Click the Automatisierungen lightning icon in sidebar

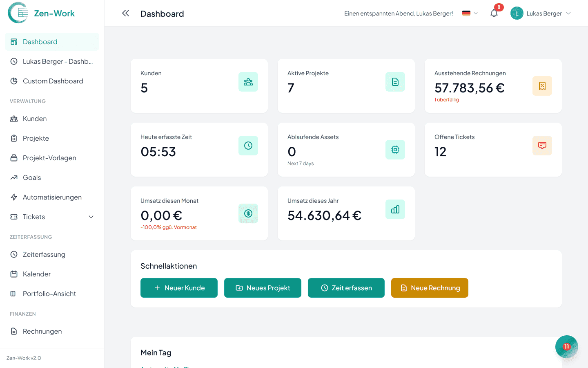14,197
